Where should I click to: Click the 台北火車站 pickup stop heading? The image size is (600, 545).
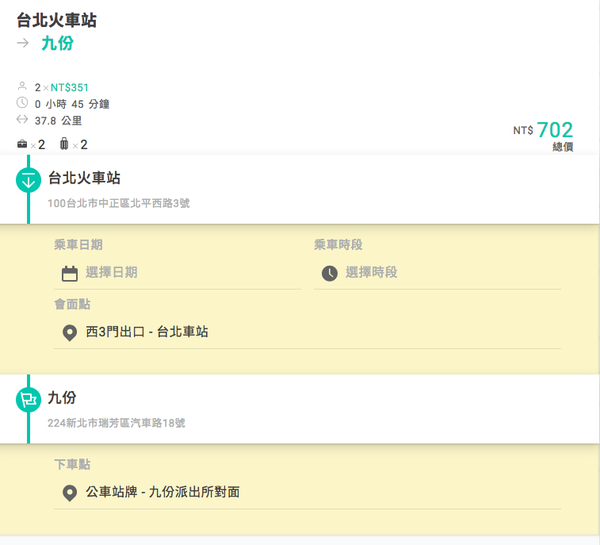pos(84,178)
